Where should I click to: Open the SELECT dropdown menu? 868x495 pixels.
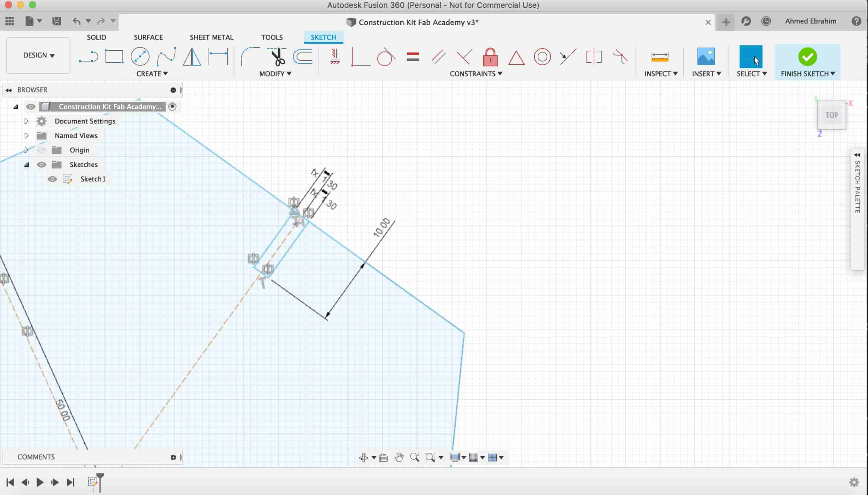[x=752, y=74]
